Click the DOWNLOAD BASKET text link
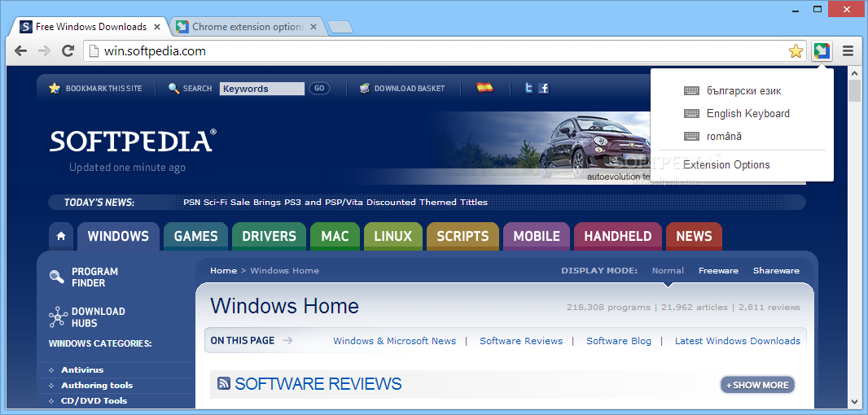 [410, 89]
